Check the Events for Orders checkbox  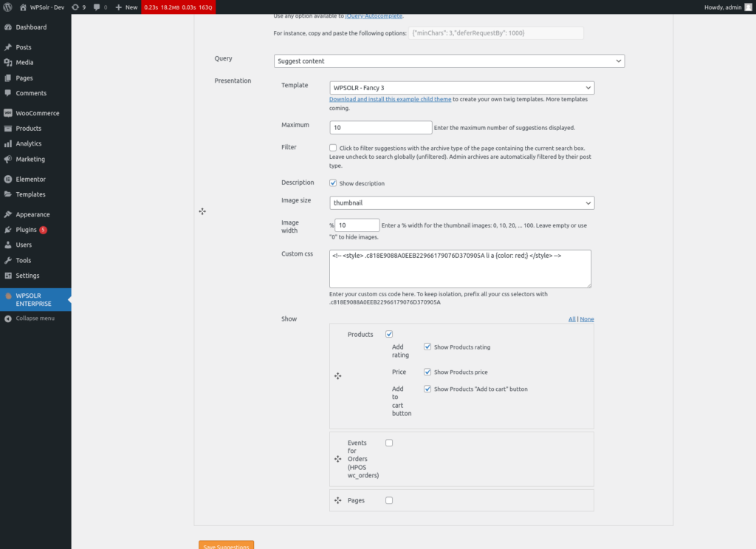click(389, 443)
